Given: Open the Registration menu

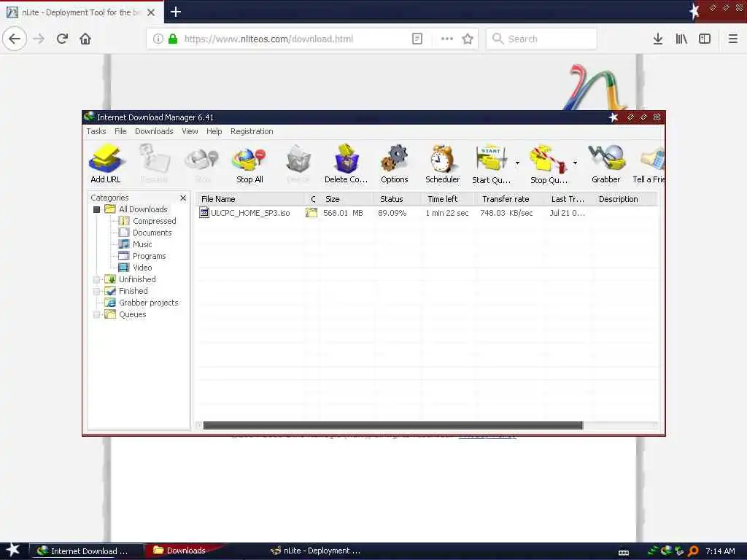Looking at the screenshot, I should 252,131.
